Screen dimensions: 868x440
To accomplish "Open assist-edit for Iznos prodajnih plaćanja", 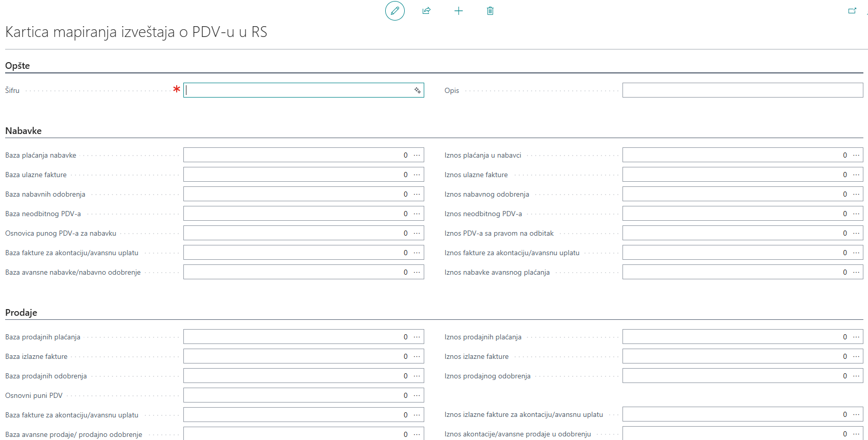I will (x=856, y=337).
